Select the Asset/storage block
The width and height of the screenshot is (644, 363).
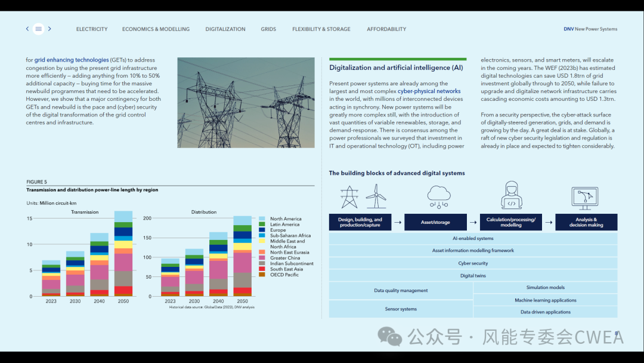tap(435, 222)
